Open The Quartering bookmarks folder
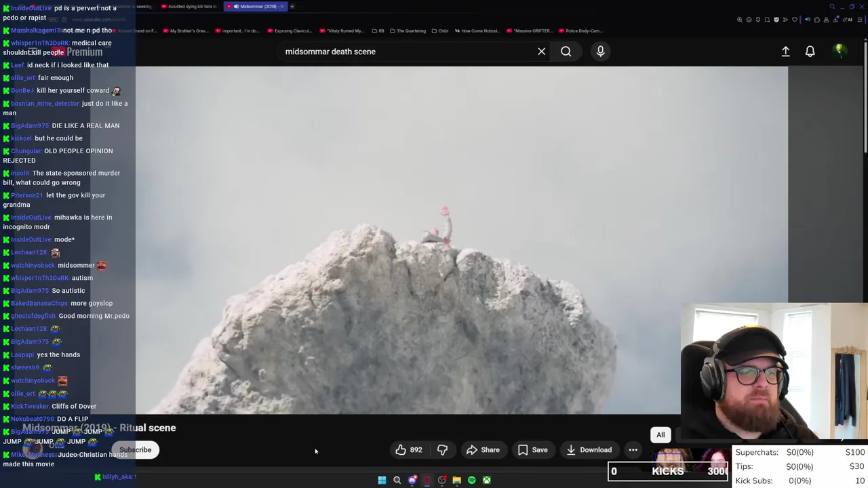The height and width of the screenshot is (488, 868). (408, 30)
